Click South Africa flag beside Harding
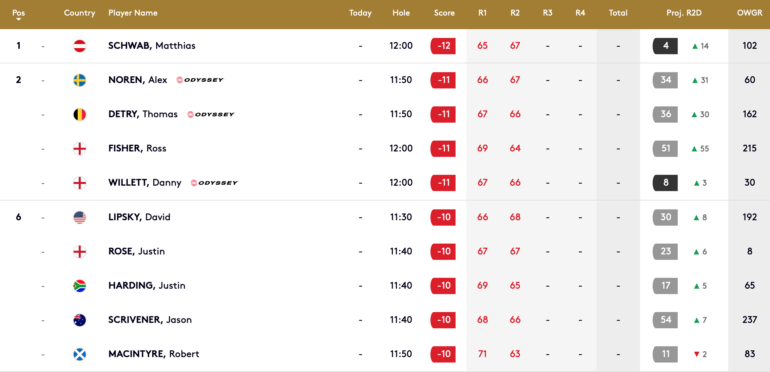770x372 pixels. point(80,286)
